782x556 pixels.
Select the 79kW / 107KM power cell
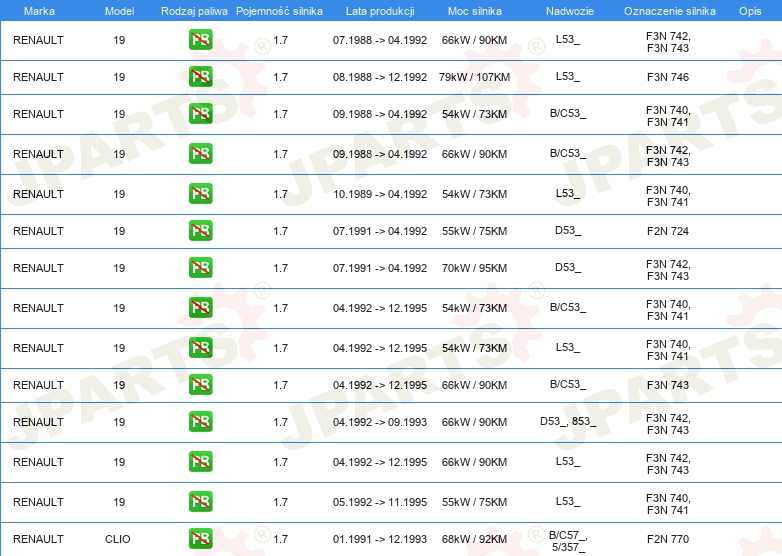click(474, 77)
